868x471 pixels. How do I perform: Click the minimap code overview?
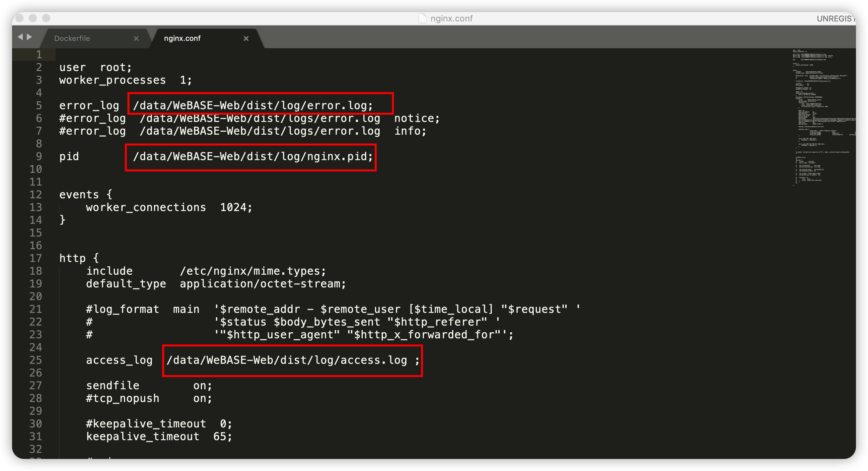823,117
